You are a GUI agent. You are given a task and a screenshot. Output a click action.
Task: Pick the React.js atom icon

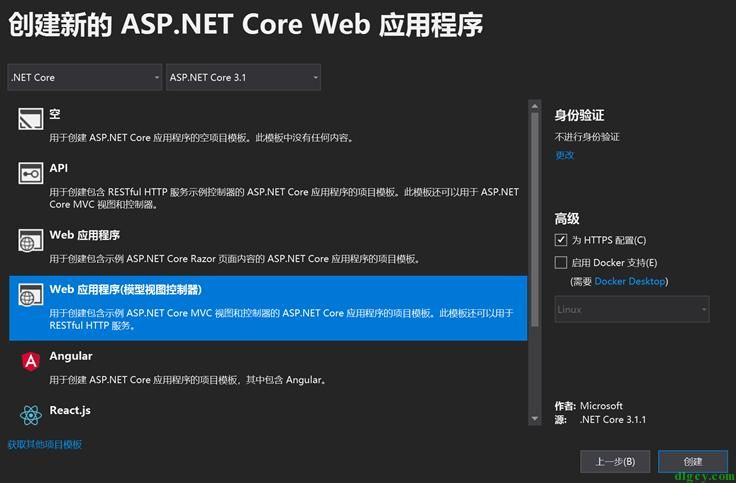pos(31,415)
